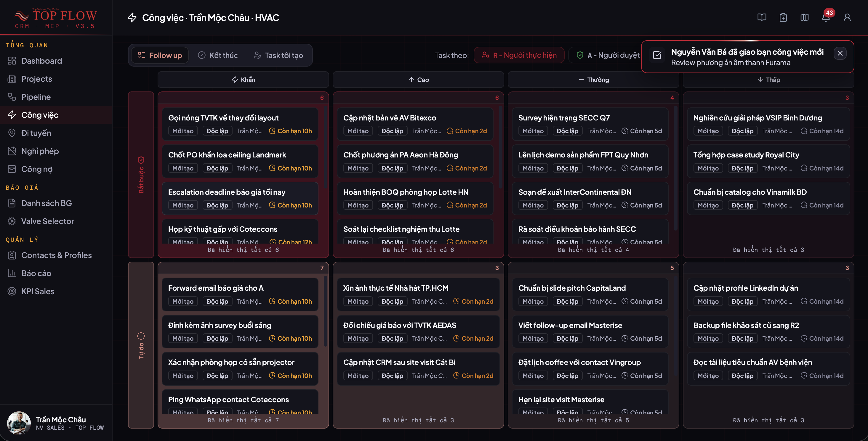Click the clipboard icon in header
This screenshot has height=441, width=868.
(x=783, y=17)
